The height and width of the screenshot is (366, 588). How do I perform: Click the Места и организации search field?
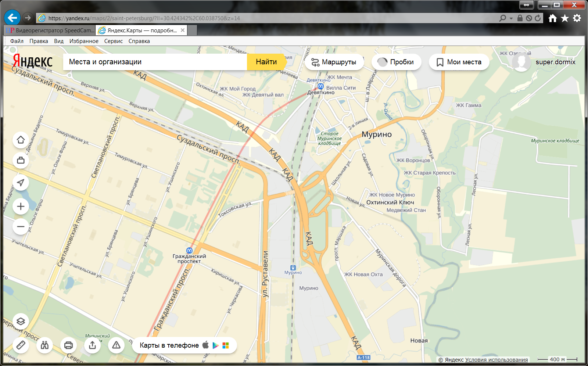point(154,62)
